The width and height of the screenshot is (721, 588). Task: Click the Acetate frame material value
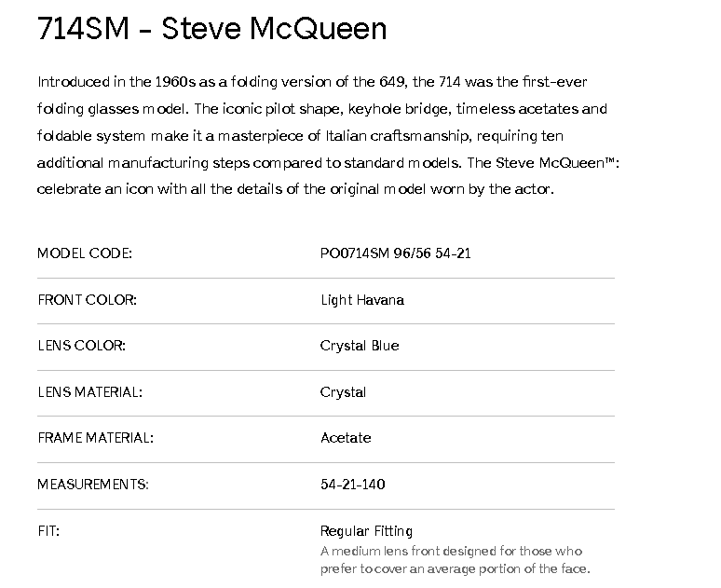pyautogui.click(x=345, y=438)
